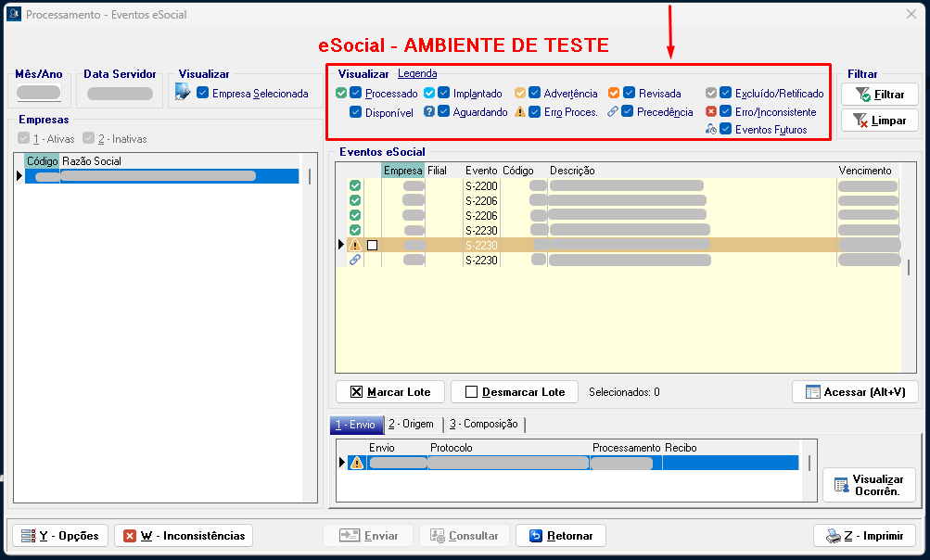Open the Legenda link

417,74
